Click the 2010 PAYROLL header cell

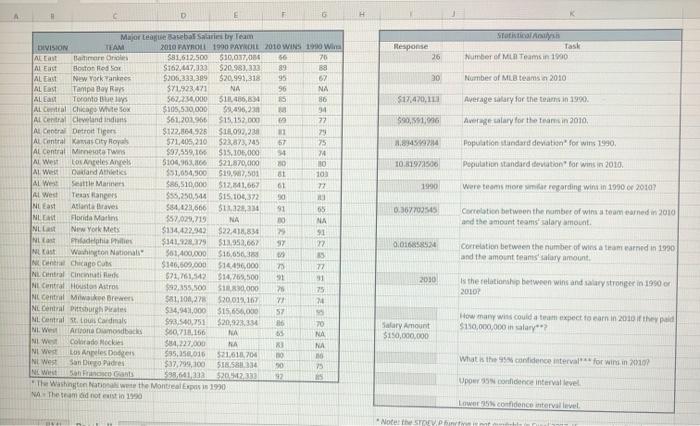point(183,47)
